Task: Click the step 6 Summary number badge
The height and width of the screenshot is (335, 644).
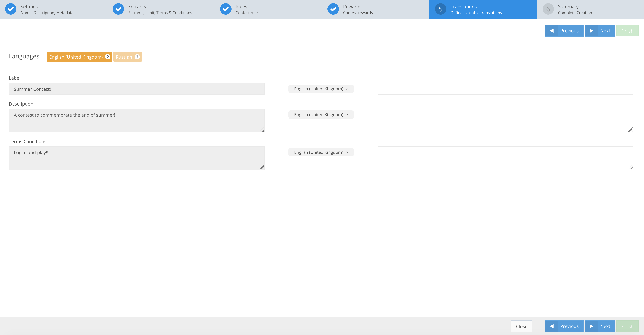Action: point(548,9)
